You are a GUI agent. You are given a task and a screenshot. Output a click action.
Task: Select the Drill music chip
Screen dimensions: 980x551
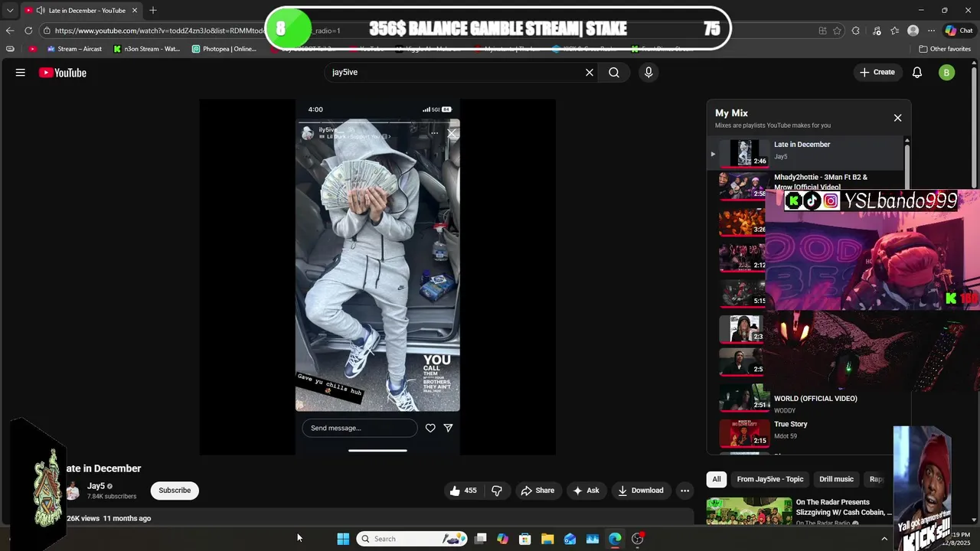836,479
